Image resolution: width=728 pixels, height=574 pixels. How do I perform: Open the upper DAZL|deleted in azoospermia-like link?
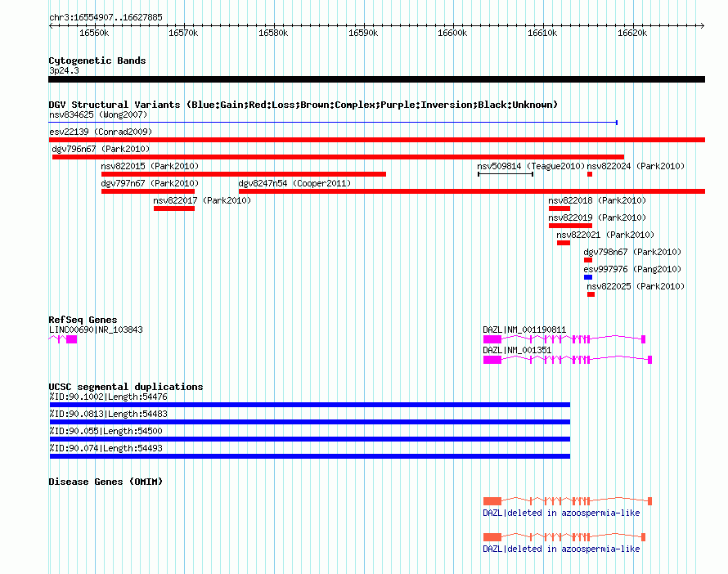click(x=561, y=513)
